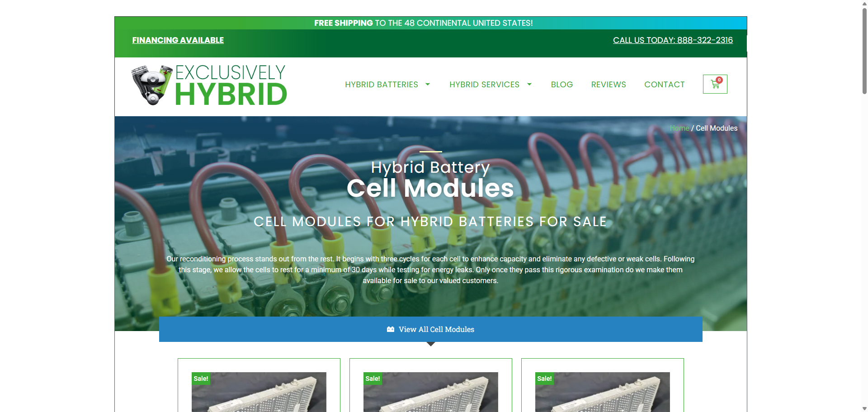Expand Hybrid Services dropdown arrow
The width and height of the screenshot is (868, 412).
pyautogui.click(x=529, y=85)
